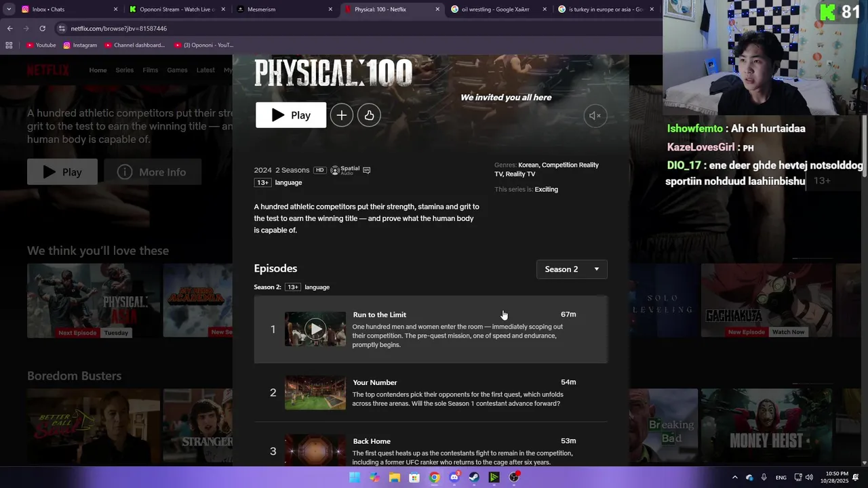Viewport: 868px width, 488px height.
Task: Open Microsoft Store from taskbar
Action: [x=414, y=477]
